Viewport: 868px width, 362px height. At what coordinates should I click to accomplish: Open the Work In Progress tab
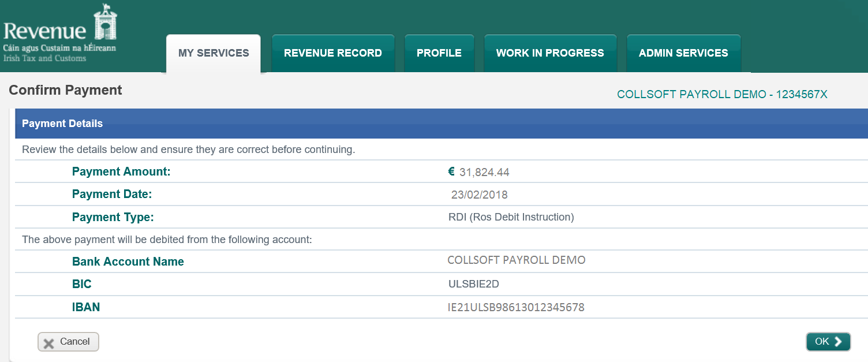pos(550,53)
